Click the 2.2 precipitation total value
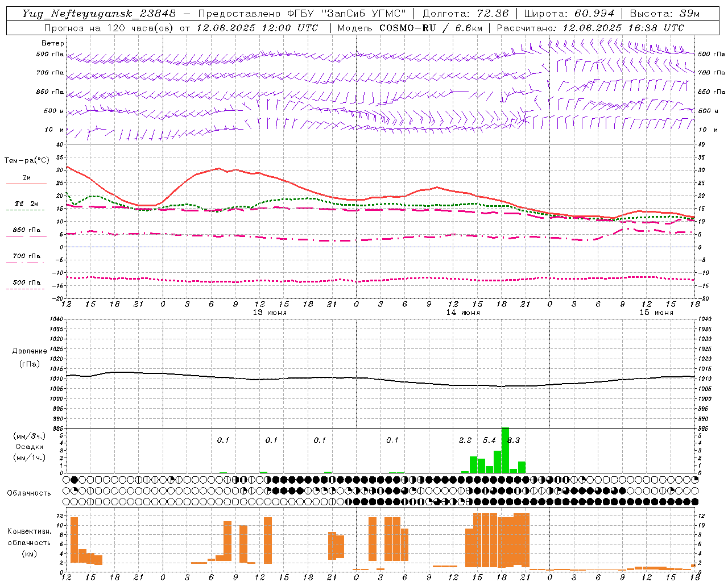This screenshot has width=728, height=582. 465,440
